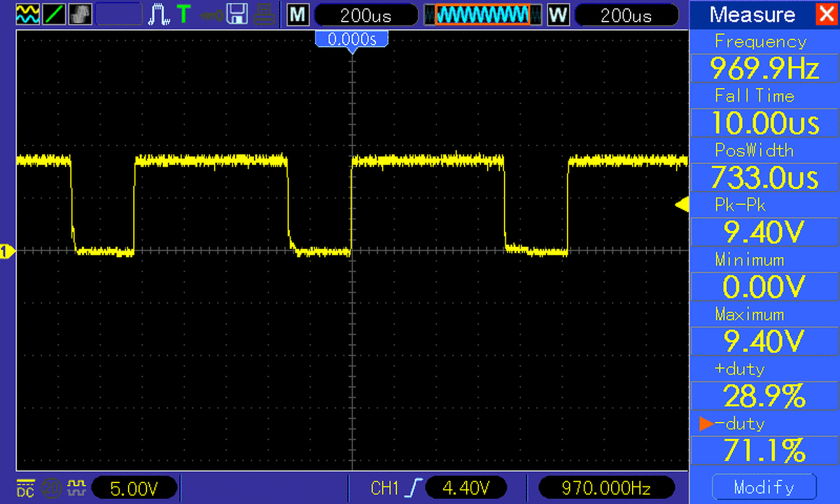Click the 9.40V maximum value
Screen dimensions: 840x504
[765, 341]
